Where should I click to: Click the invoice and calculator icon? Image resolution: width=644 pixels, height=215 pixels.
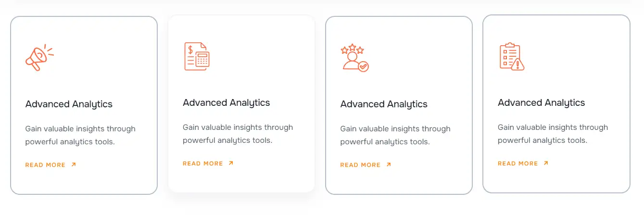coord(197,56)
